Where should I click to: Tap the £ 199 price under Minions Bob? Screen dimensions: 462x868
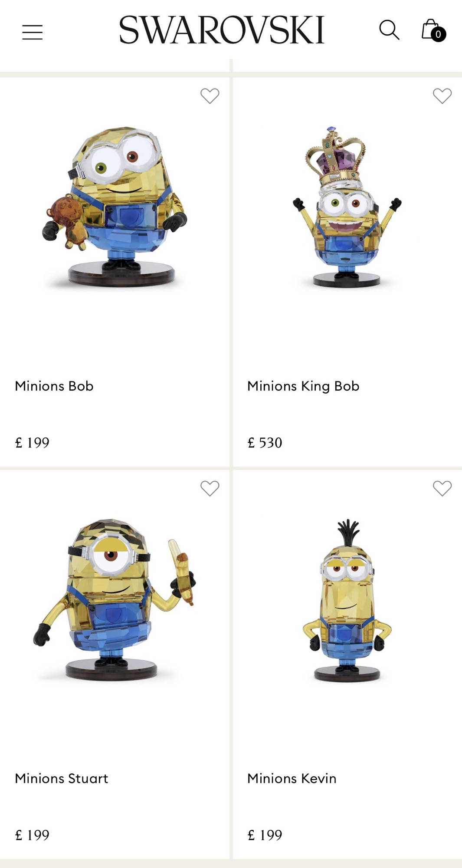(33, 443)
